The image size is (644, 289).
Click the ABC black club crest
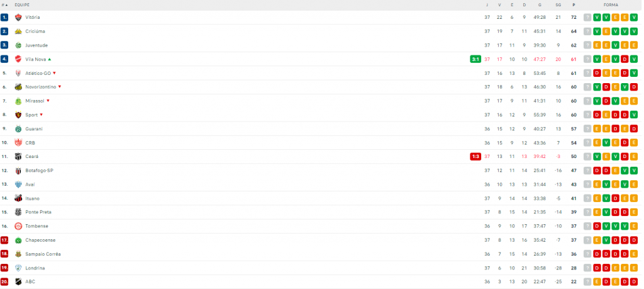[x=18, y=281]
